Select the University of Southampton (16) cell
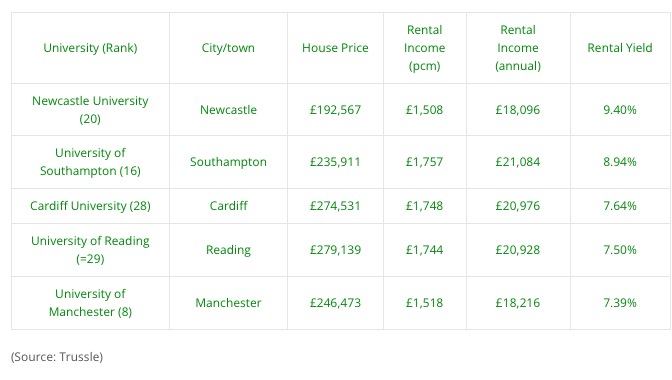The height and width of the screenshot is (380, 672). tap(90, 162)
